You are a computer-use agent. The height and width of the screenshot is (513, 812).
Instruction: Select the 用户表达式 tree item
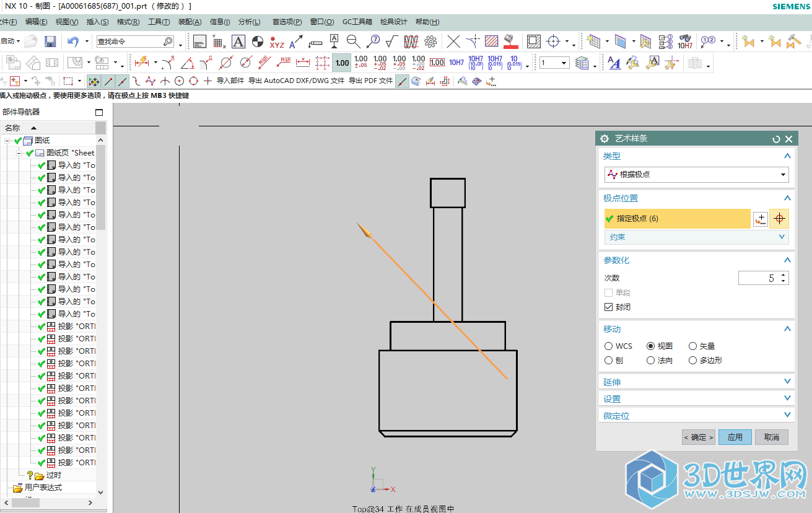(43, 487)
